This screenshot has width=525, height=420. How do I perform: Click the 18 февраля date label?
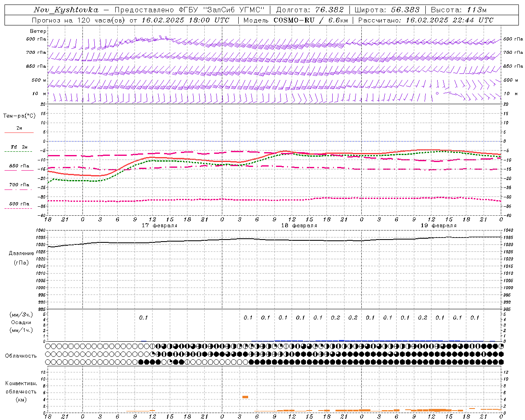[299, 226]
